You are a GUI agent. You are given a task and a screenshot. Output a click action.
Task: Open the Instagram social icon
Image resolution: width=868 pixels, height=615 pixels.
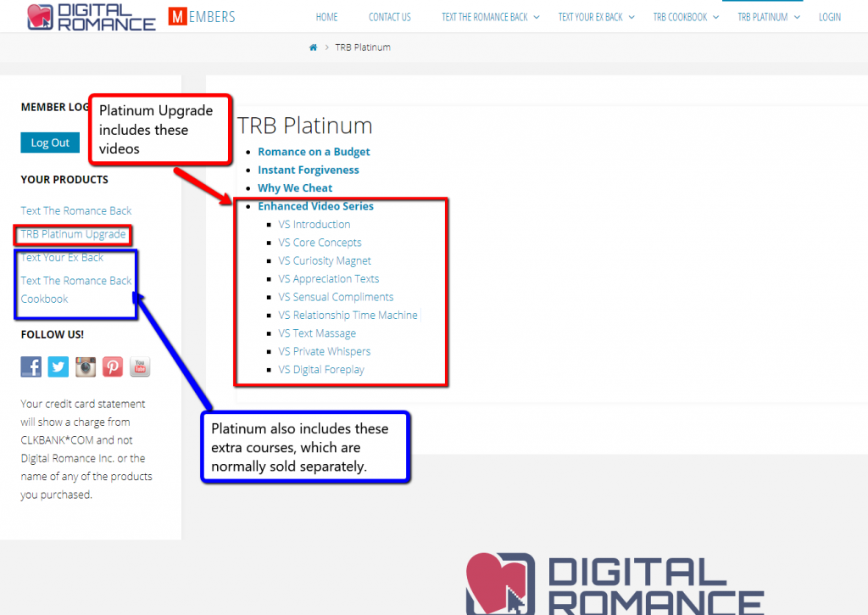pos(86,366)
